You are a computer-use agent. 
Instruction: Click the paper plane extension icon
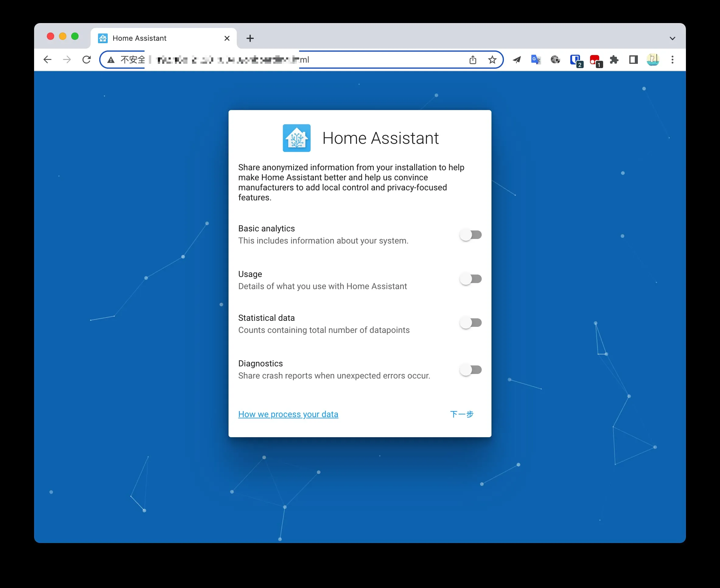[517, 60]
